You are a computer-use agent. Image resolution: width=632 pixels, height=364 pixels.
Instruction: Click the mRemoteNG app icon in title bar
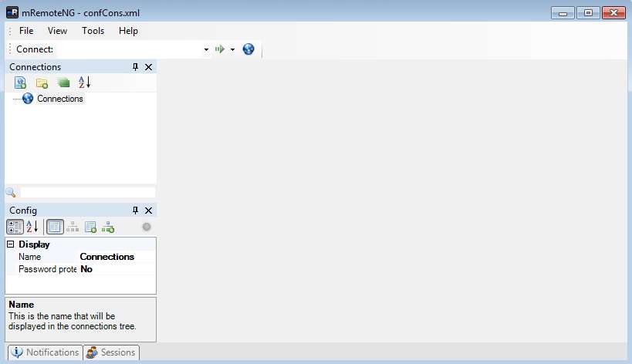click(x=12, y=12)
